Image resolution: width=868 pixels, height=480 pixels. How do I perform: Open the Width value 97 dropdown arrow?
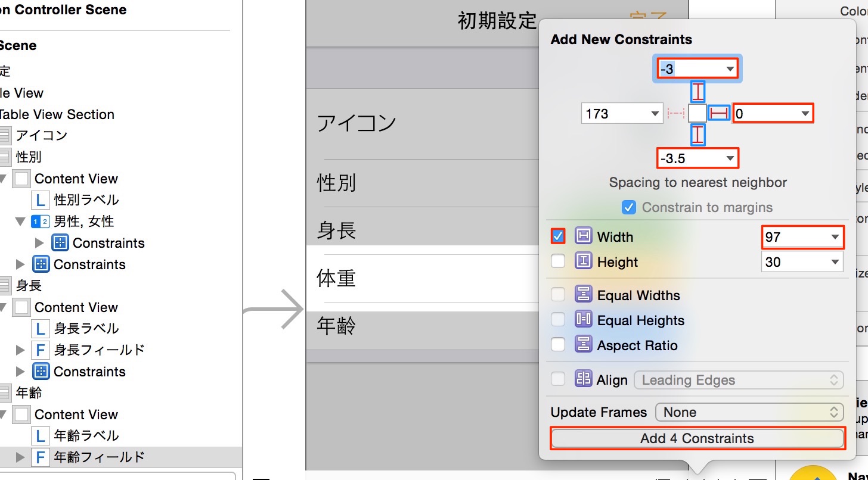pyautogui.click(x=835, y=237)
